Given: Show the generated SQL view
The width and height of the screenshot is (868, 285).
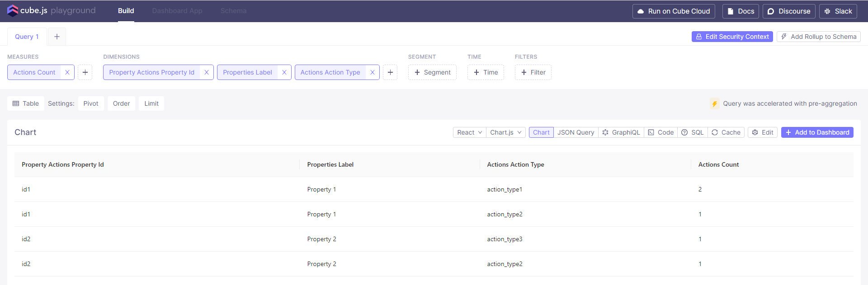Looking at the screenshot, I should tap(693, 132).
